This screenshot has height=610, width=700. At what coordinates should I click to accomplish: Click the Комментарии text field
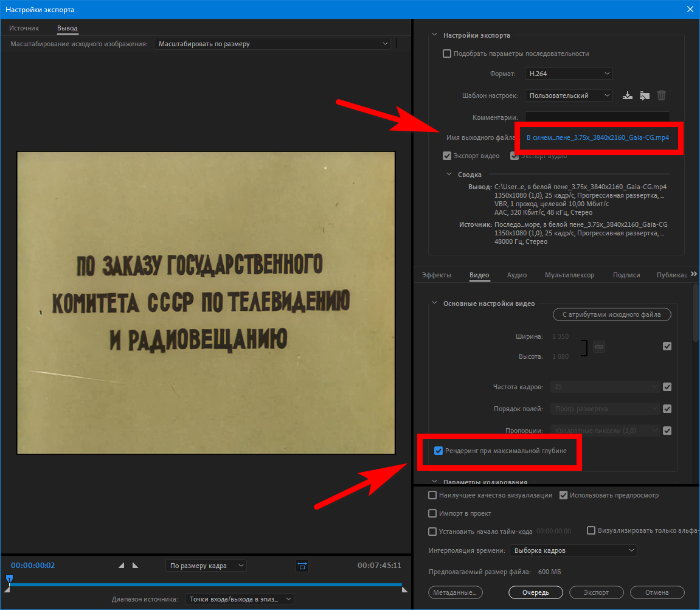597,117
